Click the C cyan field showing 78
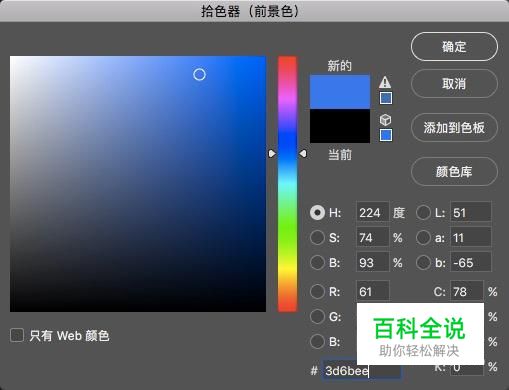 [467, 292]
